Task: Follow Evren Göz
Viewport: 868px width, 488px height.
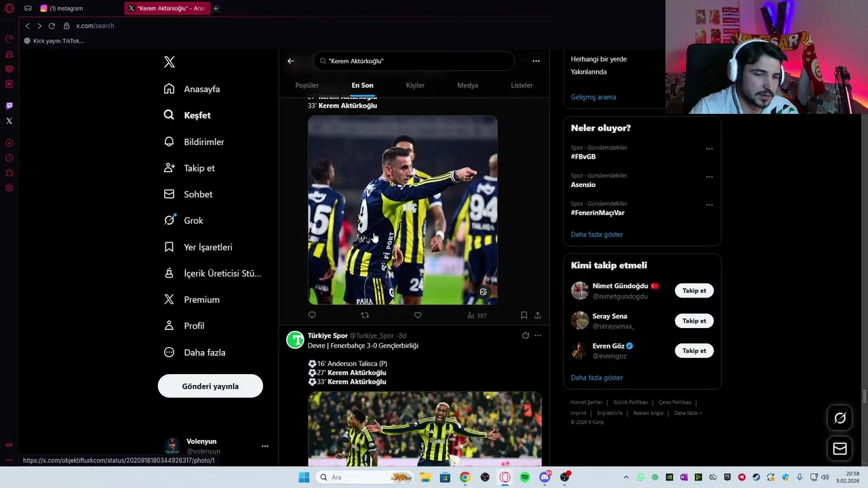Action: (694, 350)
